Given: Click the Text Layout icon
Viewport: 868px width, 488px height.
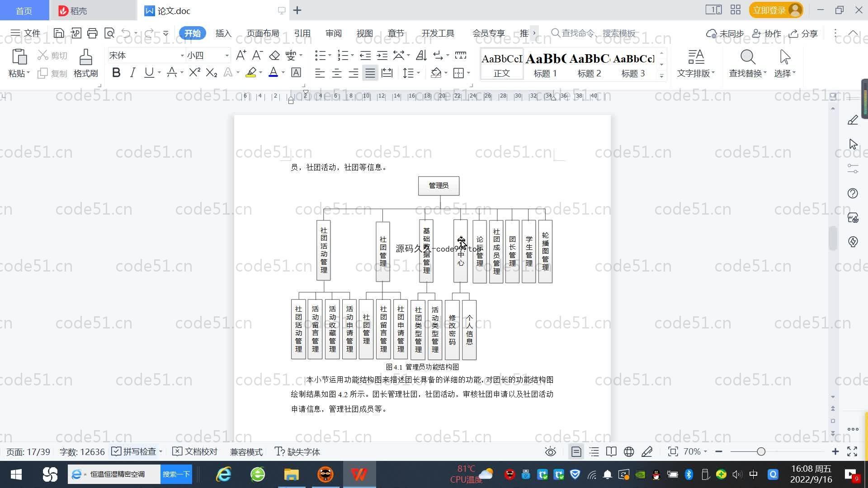Looking at the screenshot, I should click(696, 57).
